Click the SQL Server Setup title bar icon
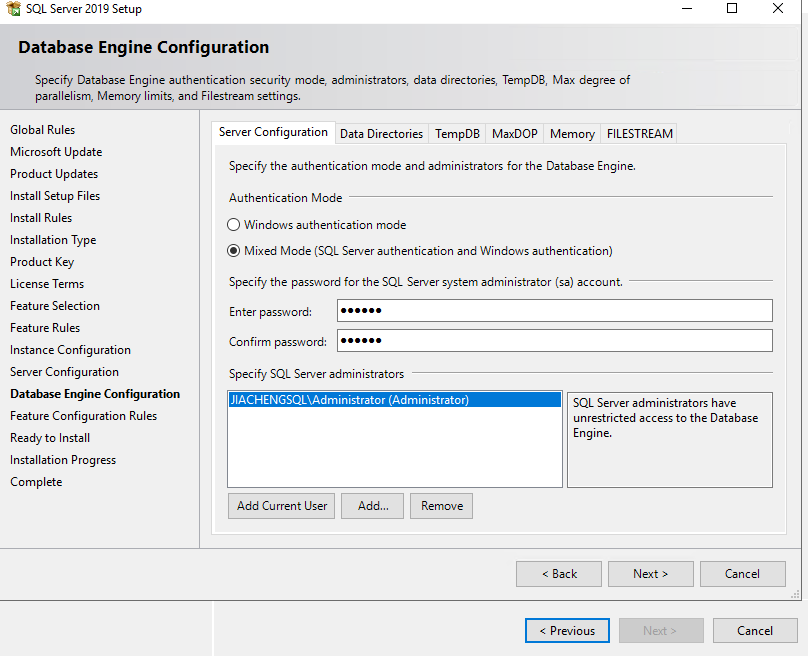Viewport: 808px width, 656px height. coord(13,9)
